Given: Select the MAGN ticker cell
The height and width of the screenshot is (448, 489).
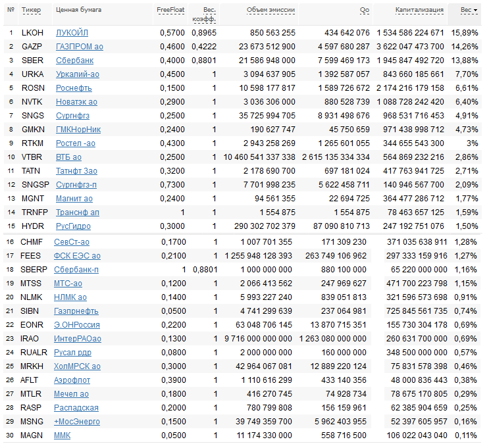Looking at the screenshot, I should [31, 436].
